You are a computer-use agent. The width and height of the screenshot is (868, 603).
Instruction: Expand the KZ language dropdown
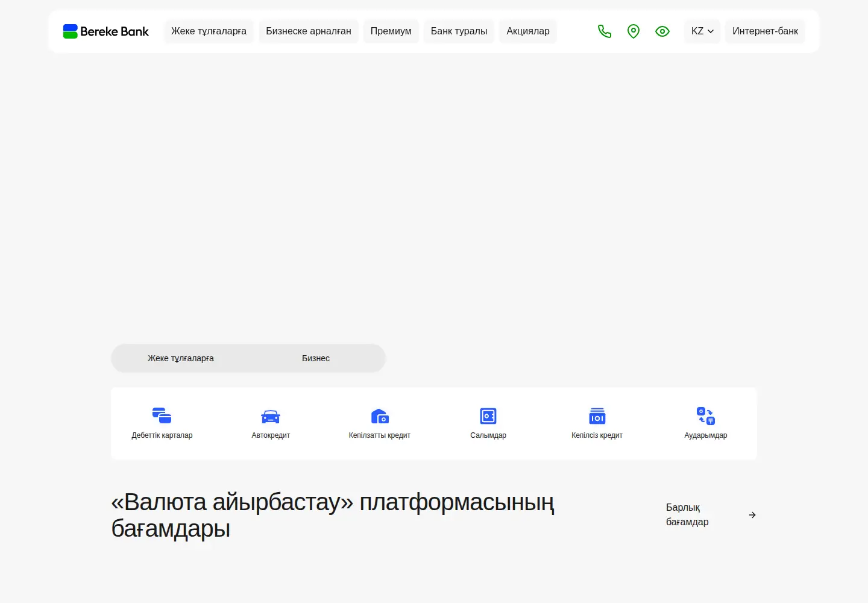click(x=702, y=31)
